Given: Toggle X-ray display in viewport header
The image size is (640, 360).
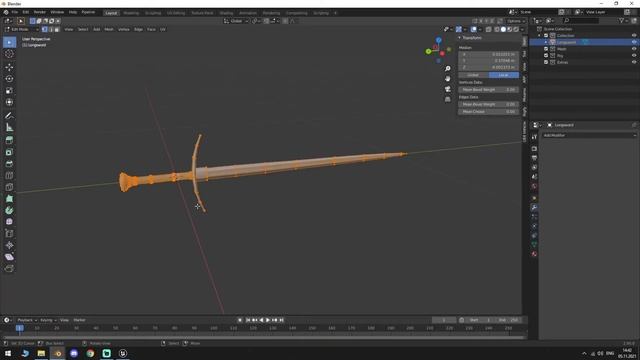Looking at the screenshot, I should click(x=489, y=29).
